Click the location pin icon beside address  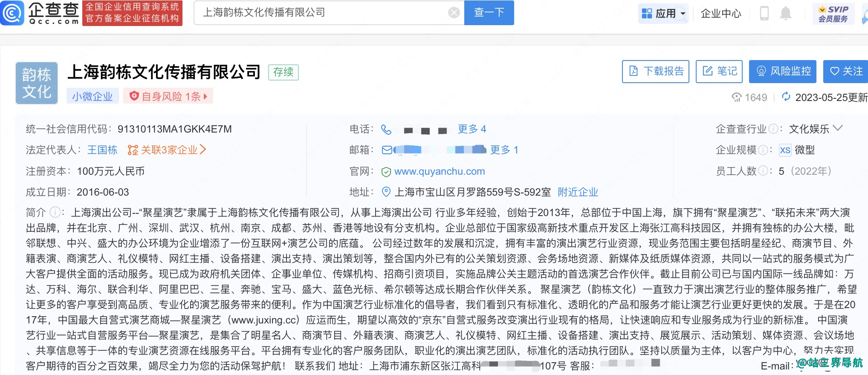point(386,192)
